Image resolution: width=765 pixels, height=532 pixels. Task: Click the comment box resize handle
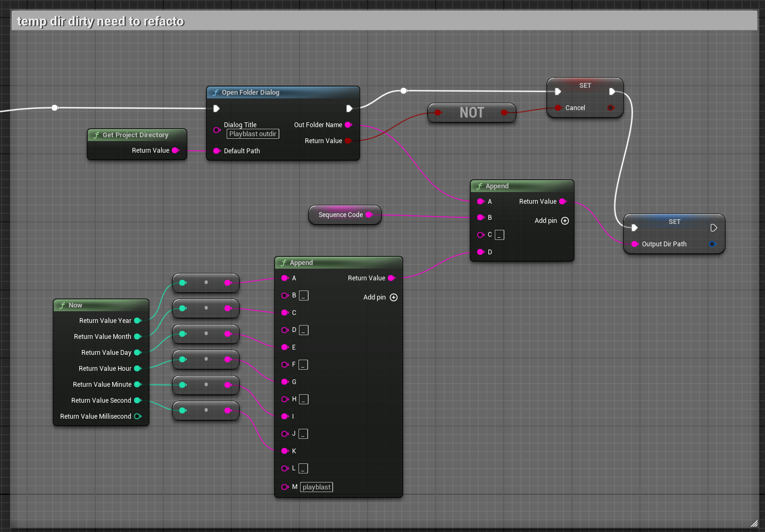coord(754,523)
